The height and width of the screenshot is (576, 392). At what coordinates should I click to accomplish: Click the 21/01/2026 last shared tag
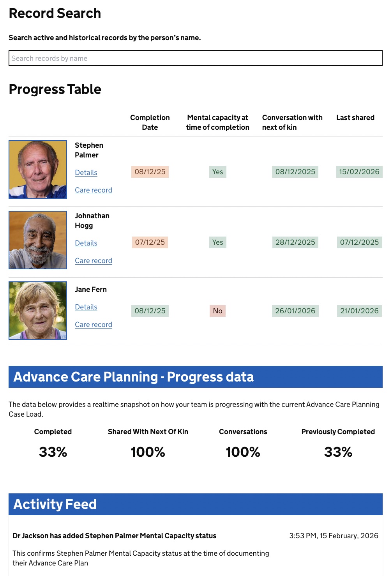(x=359, y=311)
